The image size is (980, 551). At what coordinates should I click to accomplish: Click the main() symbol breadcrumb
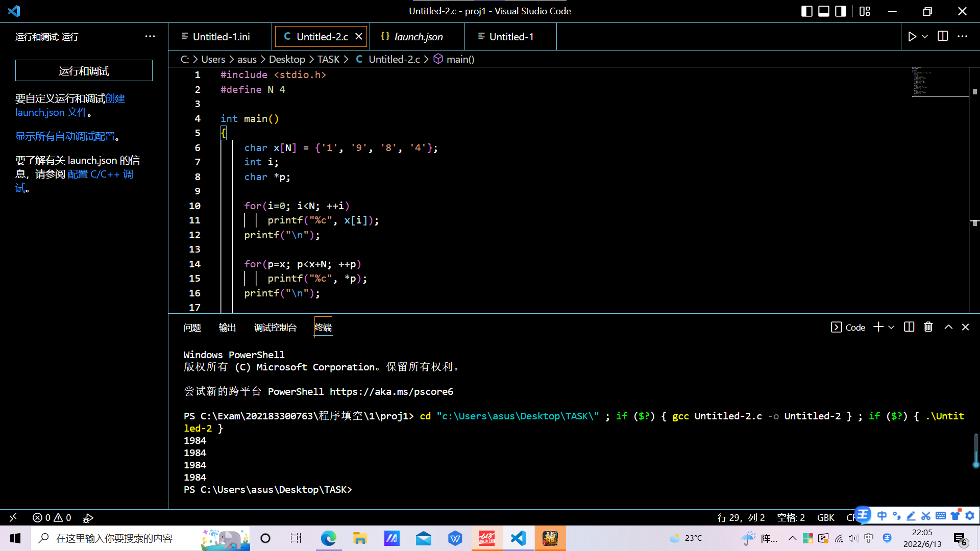click(x=454, y=60)
